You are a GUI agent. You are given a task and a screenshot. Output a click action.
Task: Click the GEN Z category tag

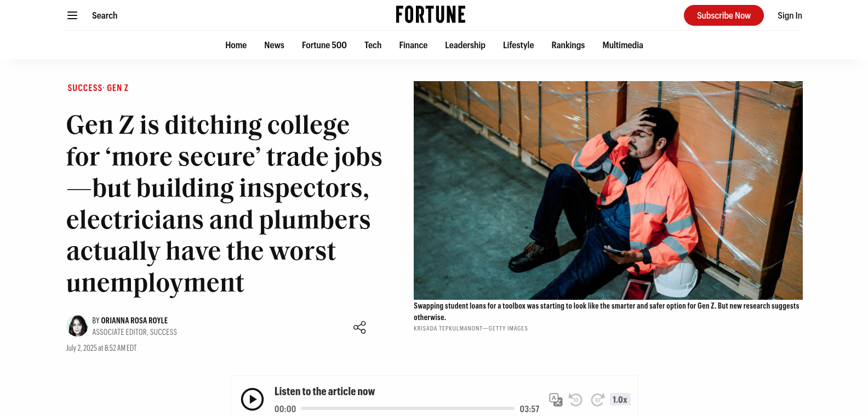pos(117,88)
